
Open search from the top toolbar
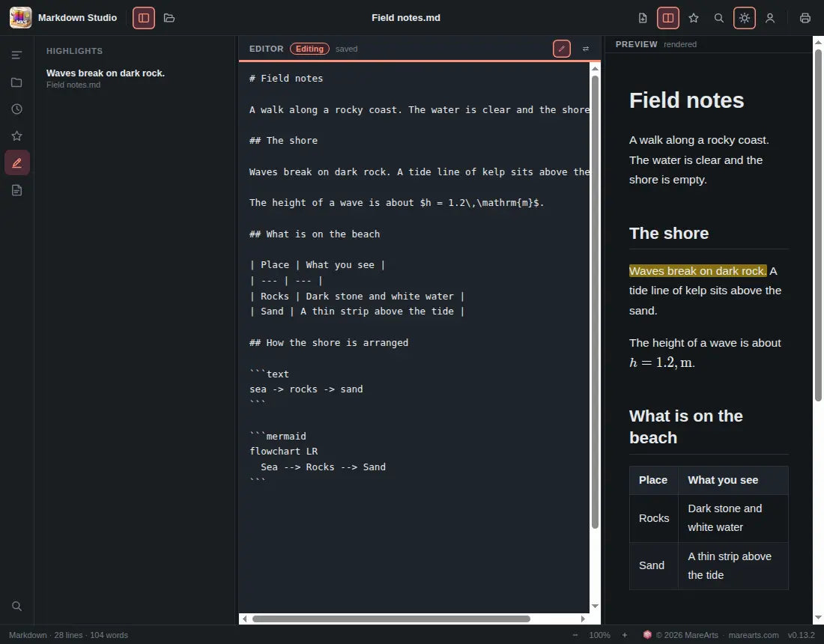[719, 18]
